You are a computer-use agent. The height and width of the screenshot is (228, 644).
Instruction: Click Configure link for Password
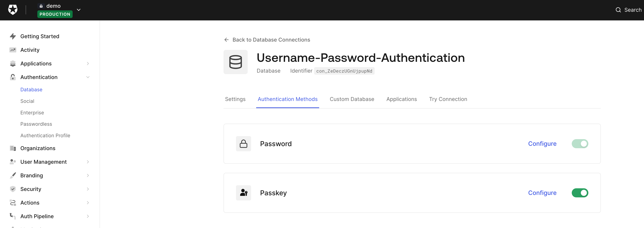tap(542, 143)
